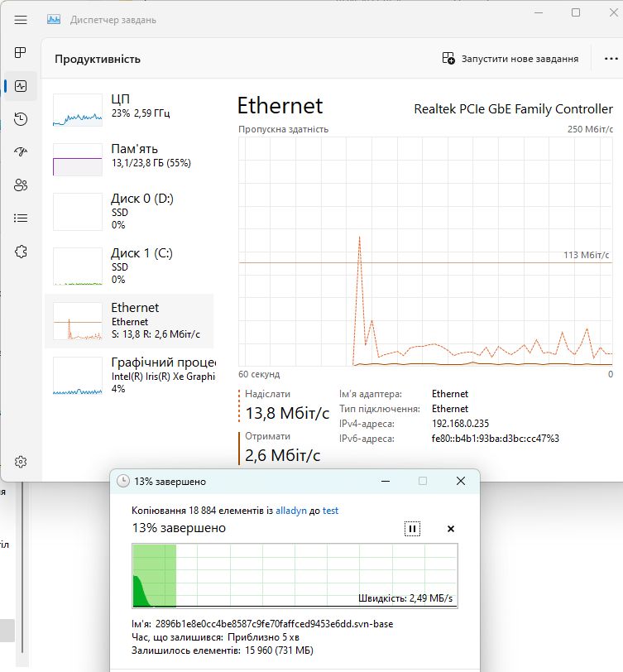This screenshot has width=623, height=672.
Task: Open the App history icon in sidebar
Action: pyautogui.click(x=21, y=118)
